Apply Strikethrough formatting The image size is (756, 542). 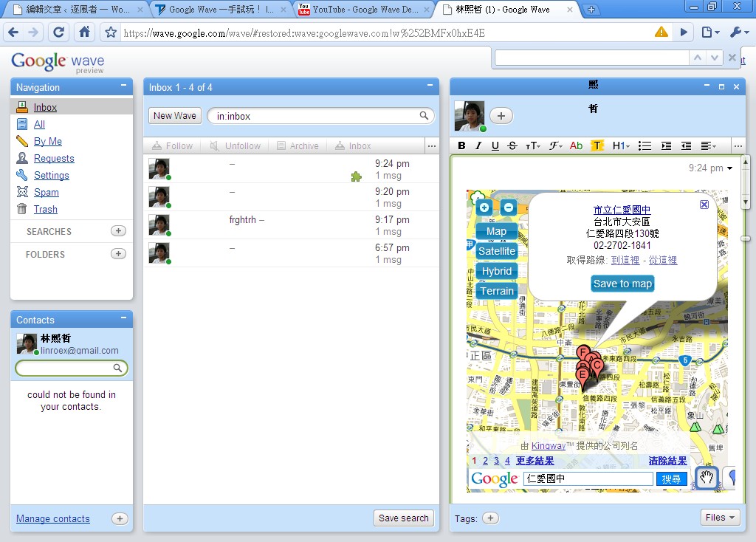point(512,145)
